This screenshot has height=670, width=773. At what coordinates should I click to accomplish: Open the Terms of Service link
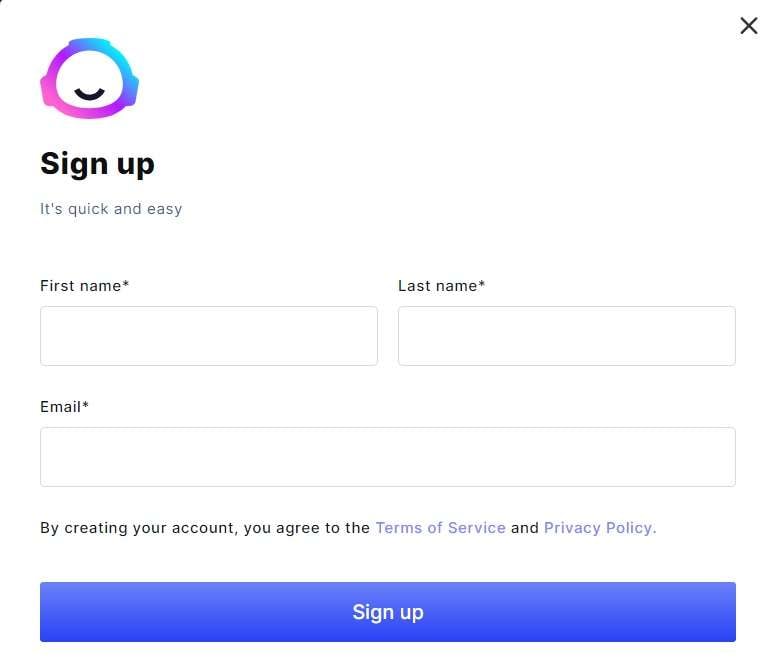(x=440, y=528)
